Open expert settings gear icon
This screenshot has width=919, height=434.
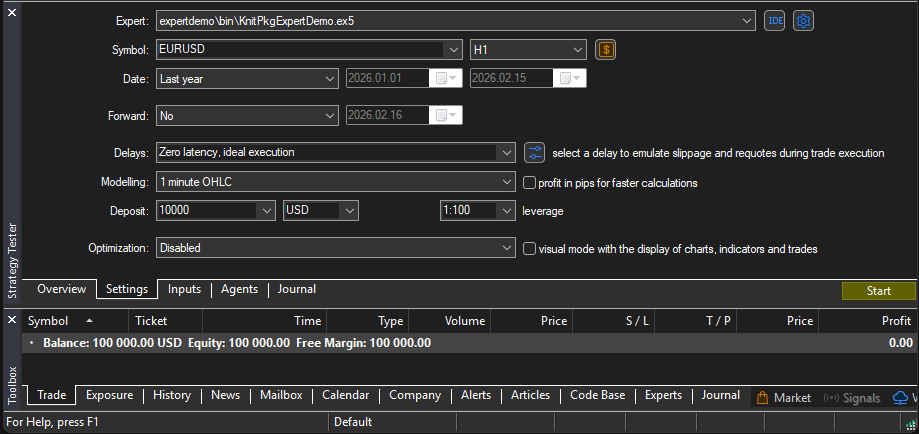[x=803, y=20]
